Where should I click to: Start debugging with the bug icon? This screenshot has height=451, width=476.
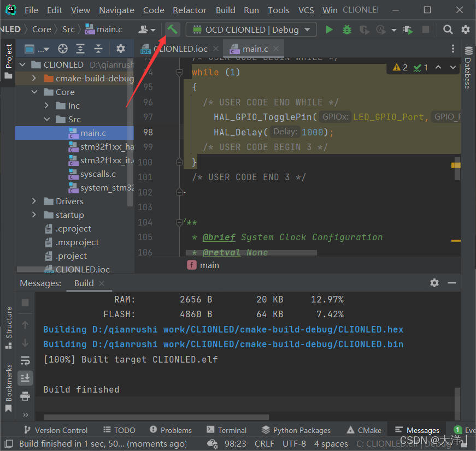click(x=346, y=29)
